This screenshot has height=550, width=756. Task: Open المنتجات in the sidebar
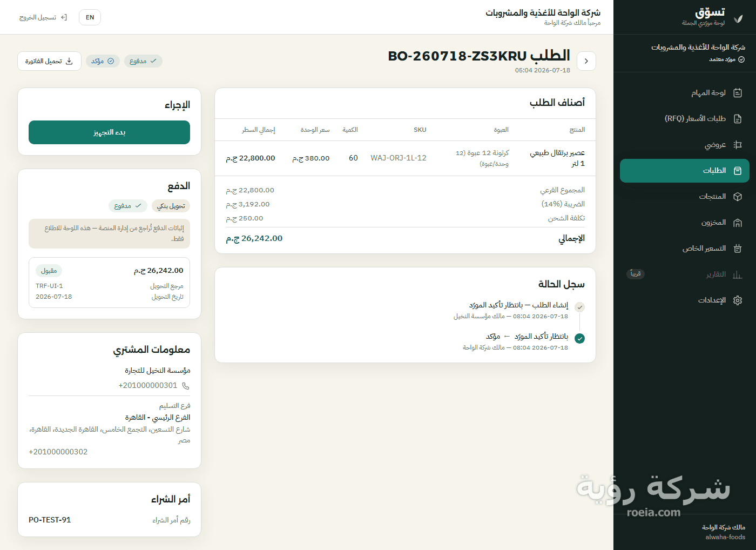pyautogui.click(x=685, y=197)
